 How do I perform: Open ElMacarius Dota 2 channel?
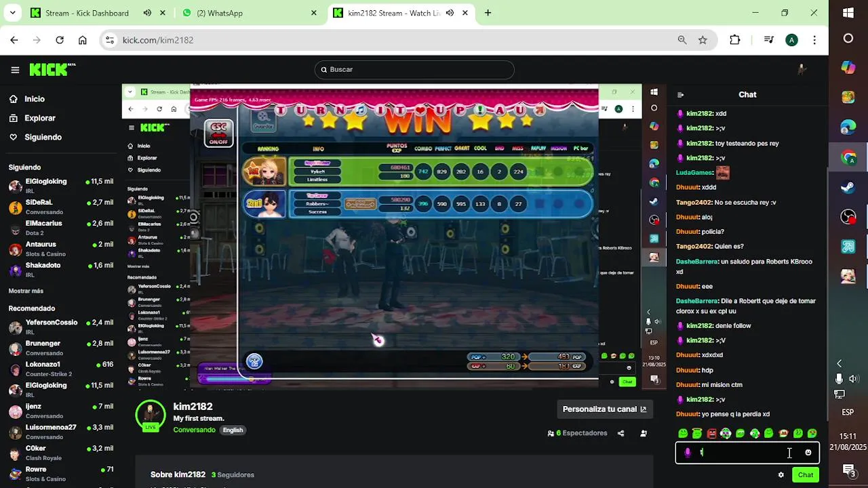[61, 228]
